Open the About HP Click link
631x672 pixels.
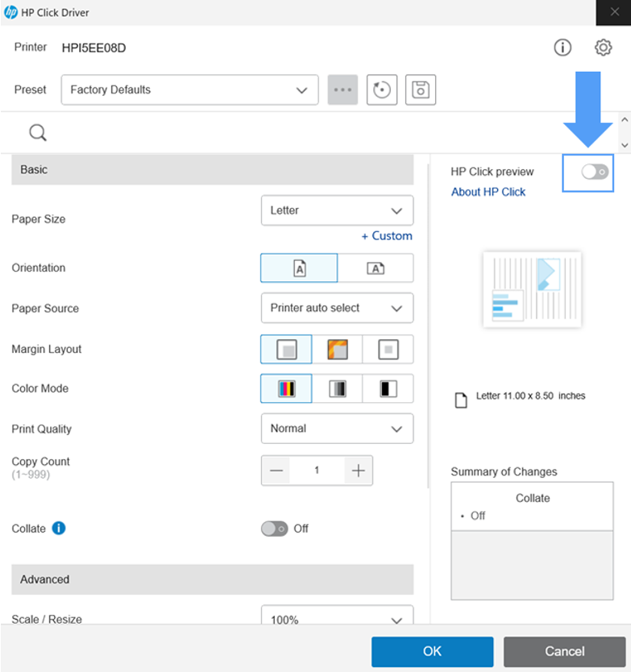488,192
